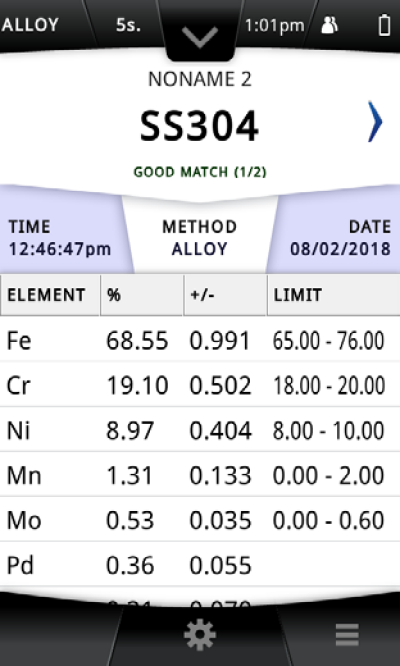Select the ALLOY mode tab

click(30, 25)
